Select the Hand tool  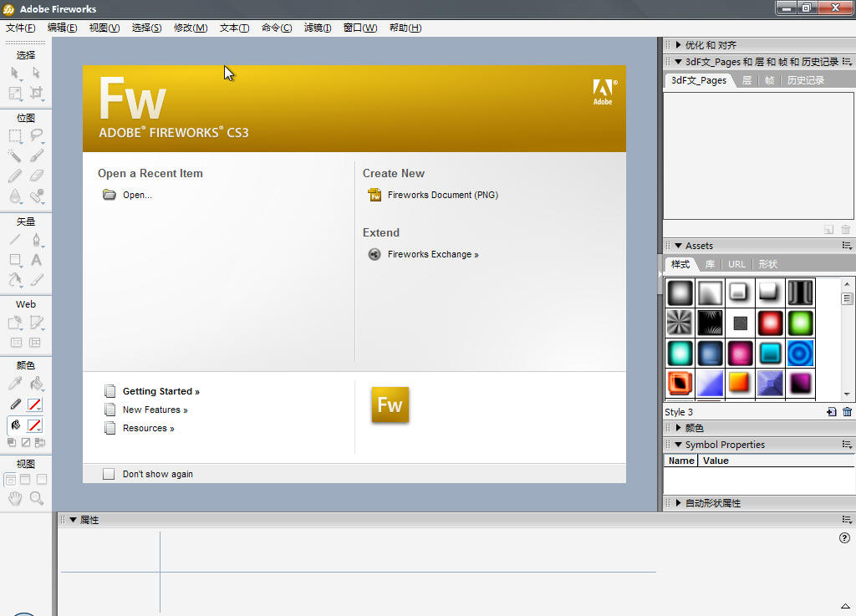point(15,497)
